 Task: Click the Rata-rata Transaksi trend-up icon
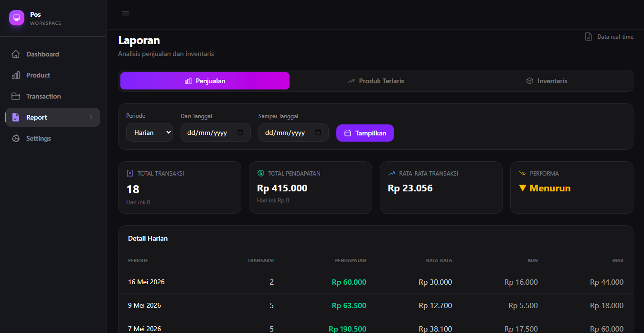392,173
